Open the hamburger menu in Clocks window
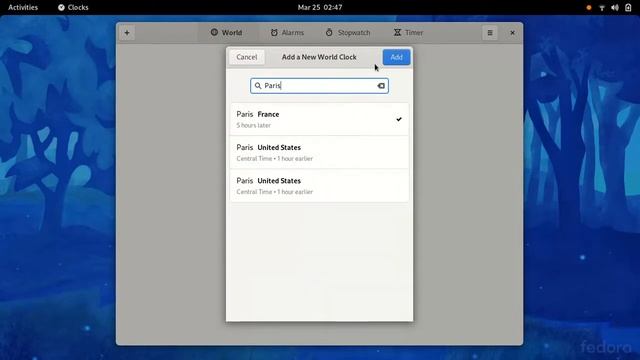The image size is (640, 360). click(x=490, y=33)
